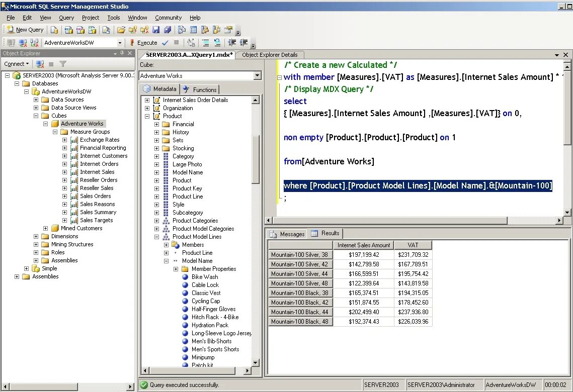Collapse the Cubes folder node
573x392 pixels.
[x=36, y=116]
